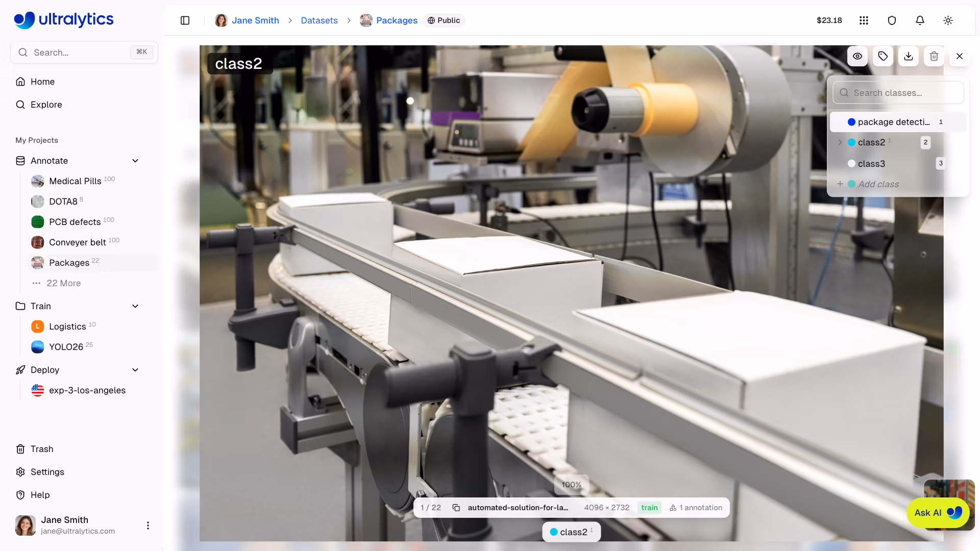Toggle annotation visibility eye icon
Image resolution: width=980 pixels, height=551 pixels.
pyautogui.click(x=857, y=56)
